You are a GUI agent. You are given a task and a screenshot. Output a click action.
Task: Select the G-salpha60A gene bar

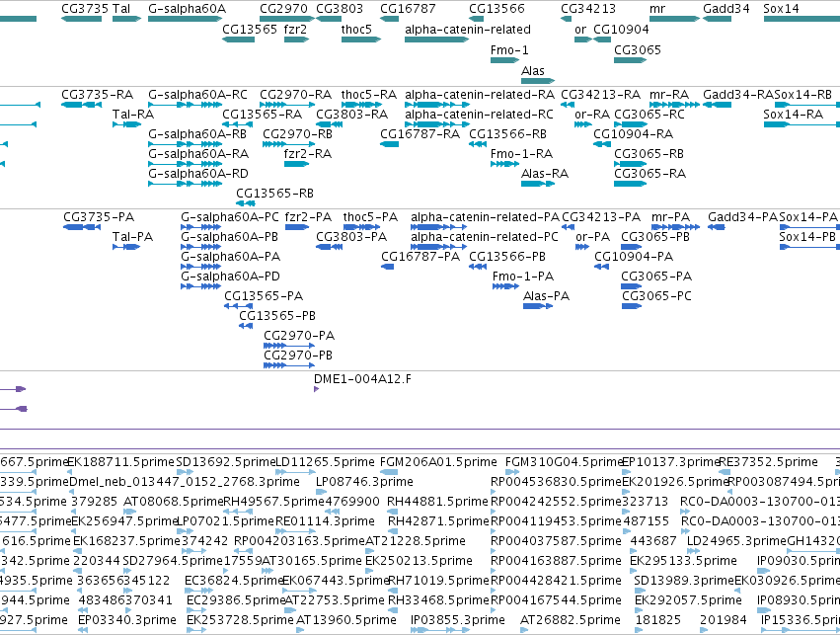pyautogui.click(x=185, y=19)
